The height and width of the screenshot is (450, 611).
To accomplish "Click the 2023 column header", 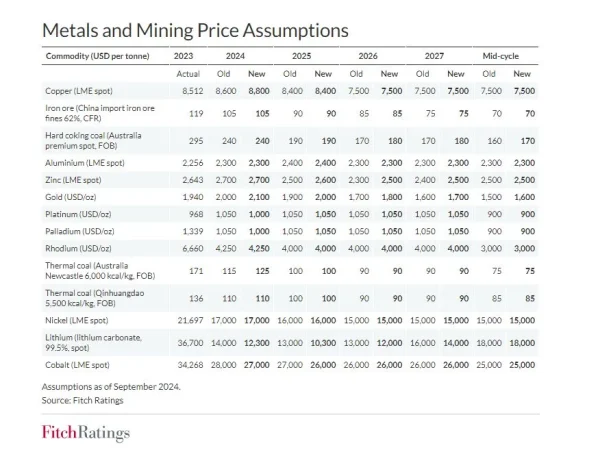I will (x=184, y=55).
